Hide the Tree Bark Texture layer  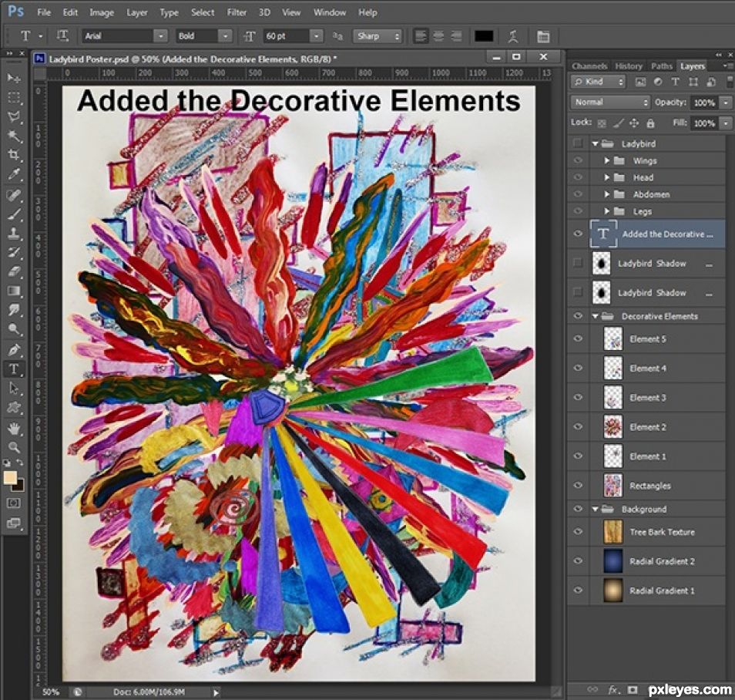pyautogui.click(x=578, y=532)
